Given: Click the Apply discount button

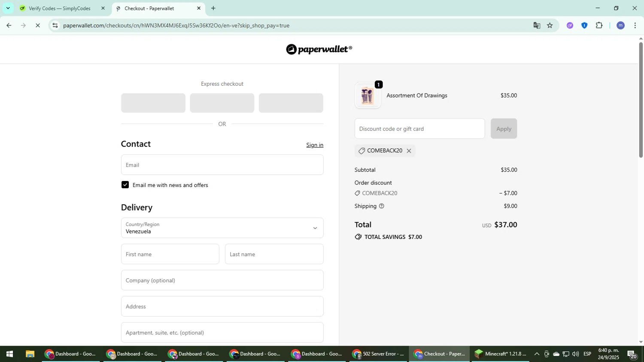Looking at the screenshot, I should pyautogui.click(x=504, y=129).
